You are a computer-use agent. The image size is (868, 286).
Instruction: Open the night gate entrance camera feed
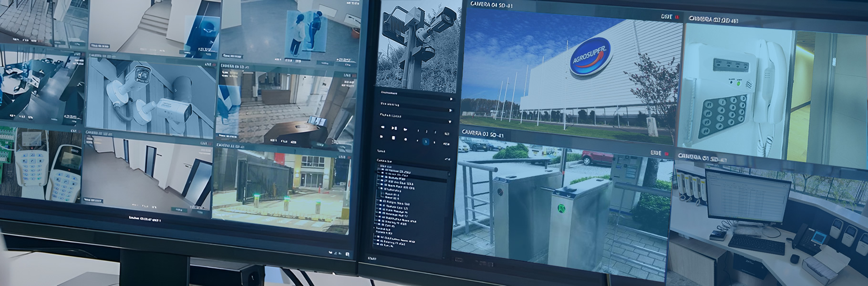280,188
